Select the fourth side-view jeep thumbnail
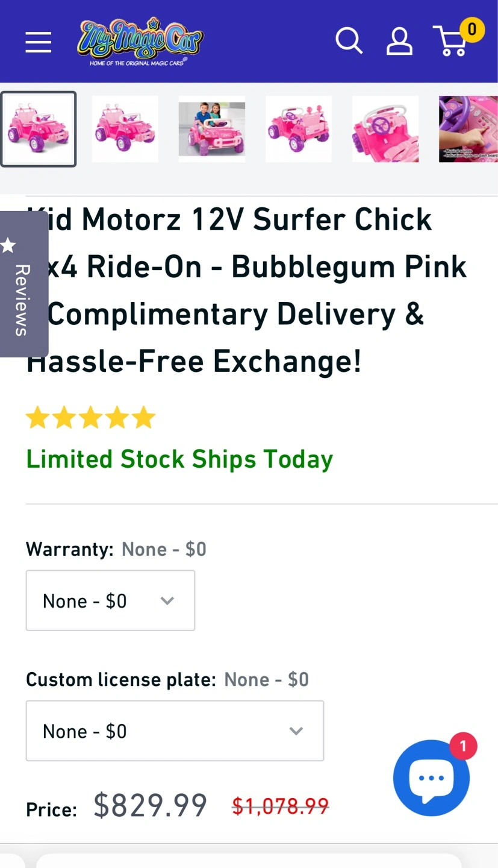Screen dimensions: 498x868 click(x=299, y=129)
